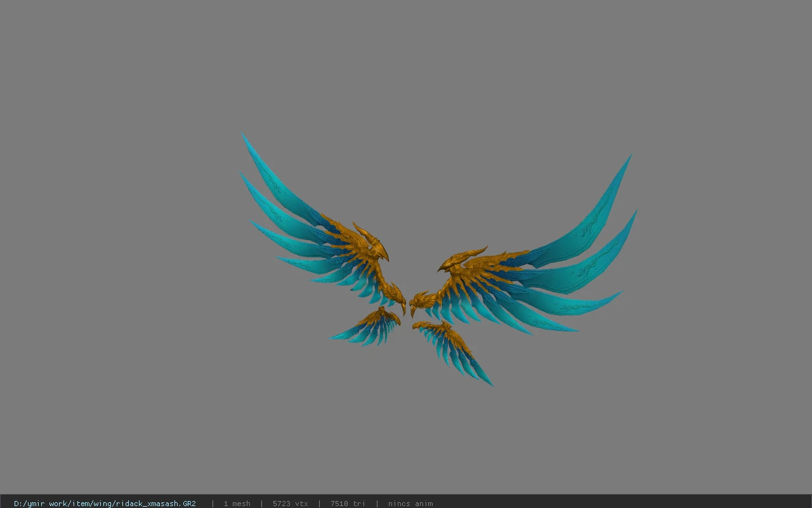
Task: Click the '1 mesh' status bar entry
Action: pyautogui.click(x=237, y=504)
